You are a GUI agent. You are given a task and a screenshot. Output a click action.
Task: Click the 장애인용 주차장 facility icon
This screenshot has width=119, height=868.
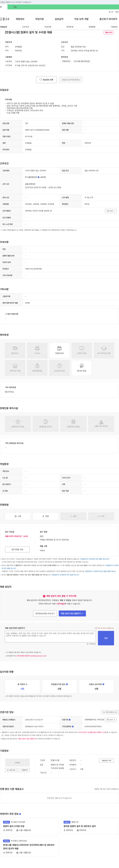pos(18,424)
